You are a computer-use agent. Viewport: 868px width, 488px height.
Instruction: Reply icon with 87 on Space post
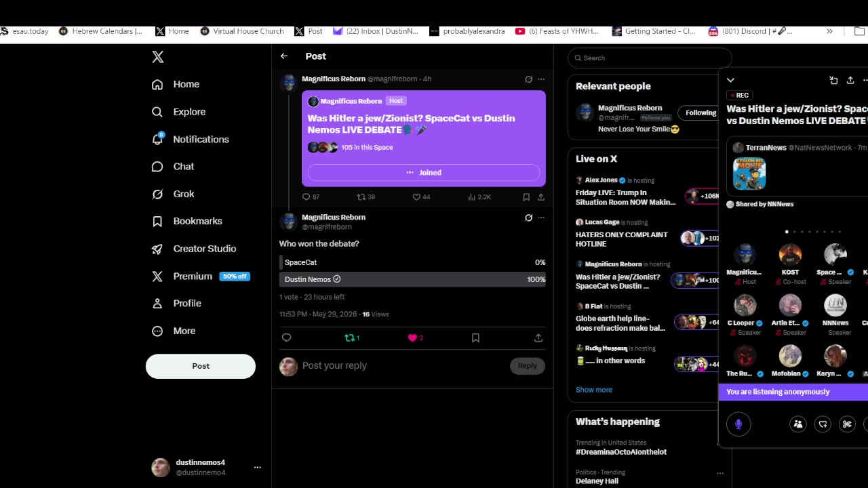pos(311,197)
